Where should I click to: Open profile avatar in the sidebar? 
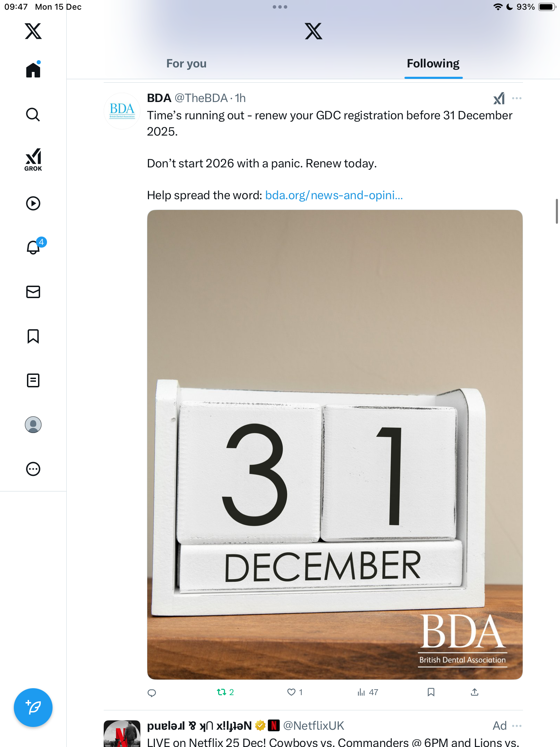coord(33,425)
